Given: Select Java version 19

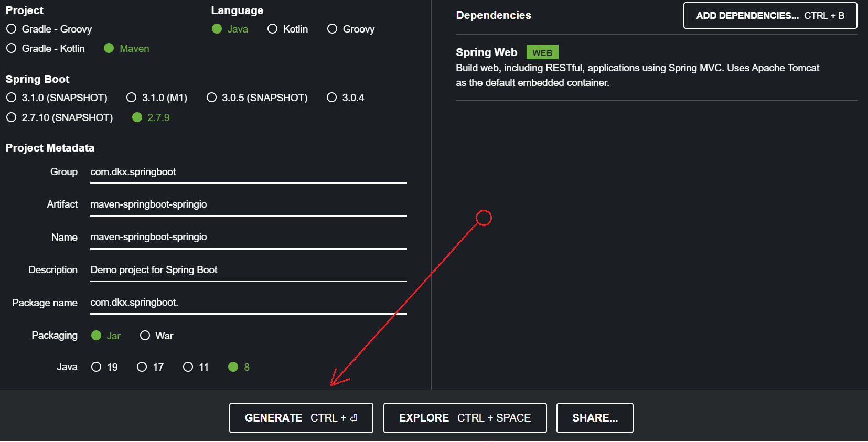Looking at the screenshot, I should (104, 367).
